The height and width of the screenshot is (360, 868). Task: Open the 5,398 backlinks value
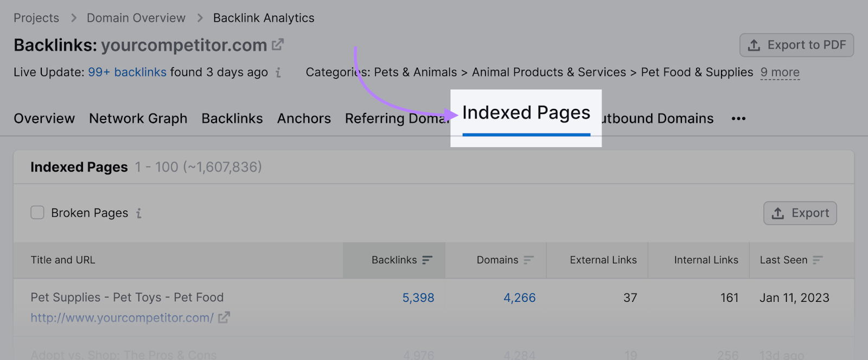click(x=418, y=298)
